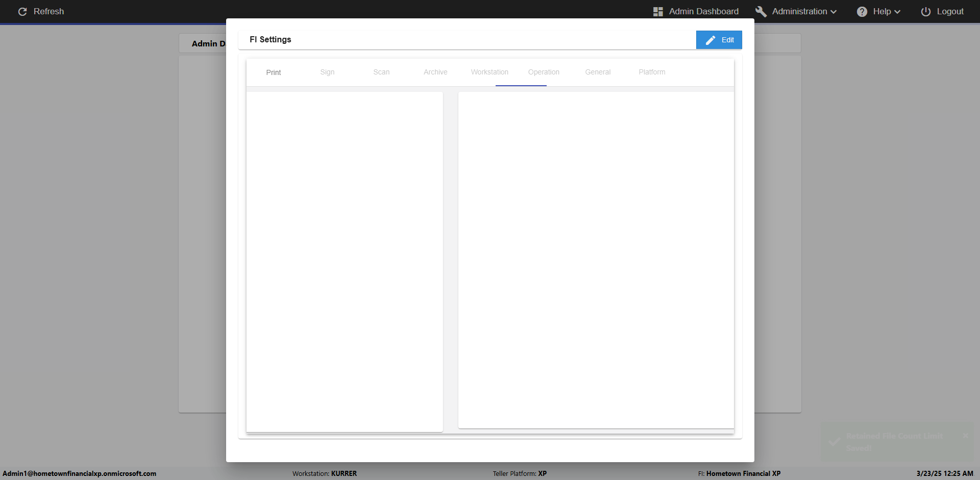Click the Retained File Count Limit Saved message
The width and height of the screenshot is (980, 480).
[x=894, y=442]
